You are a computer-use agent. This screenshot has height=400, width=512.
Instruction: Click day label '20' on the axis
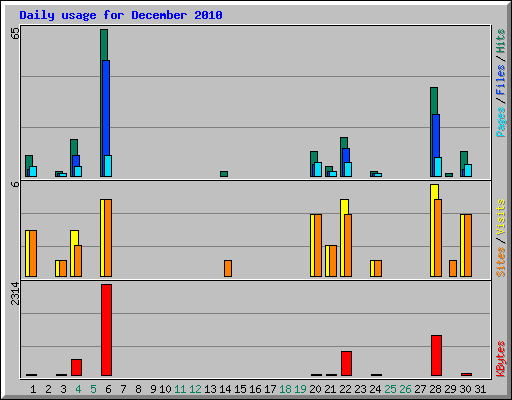[315, 389]
